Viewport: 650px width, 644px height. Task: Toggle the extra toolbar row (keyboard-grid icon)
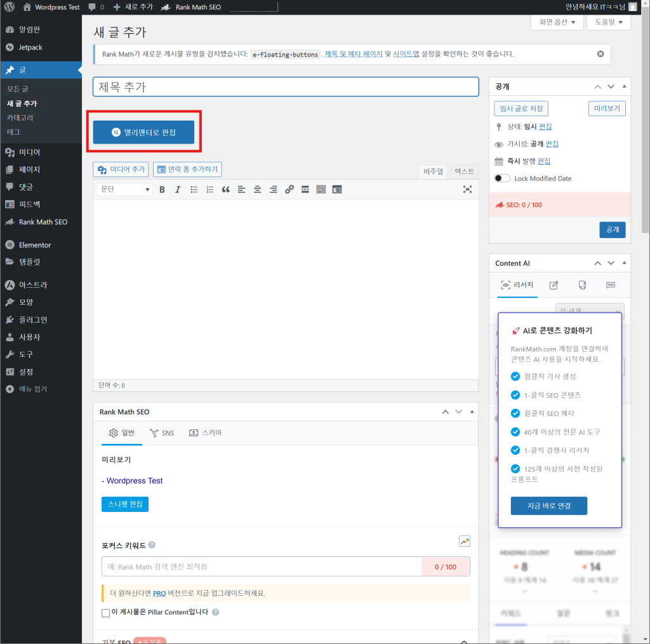point(321,189)
